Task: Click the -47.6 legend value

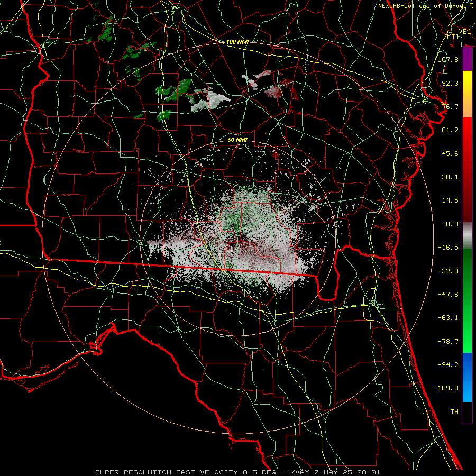Action: pyautogui.click(x=448, y=295)
